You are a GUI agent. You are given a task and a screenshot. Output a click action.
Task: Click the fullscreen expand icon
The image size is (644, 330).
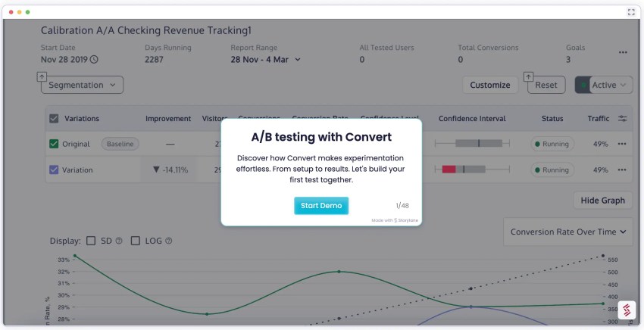point(631,12)
